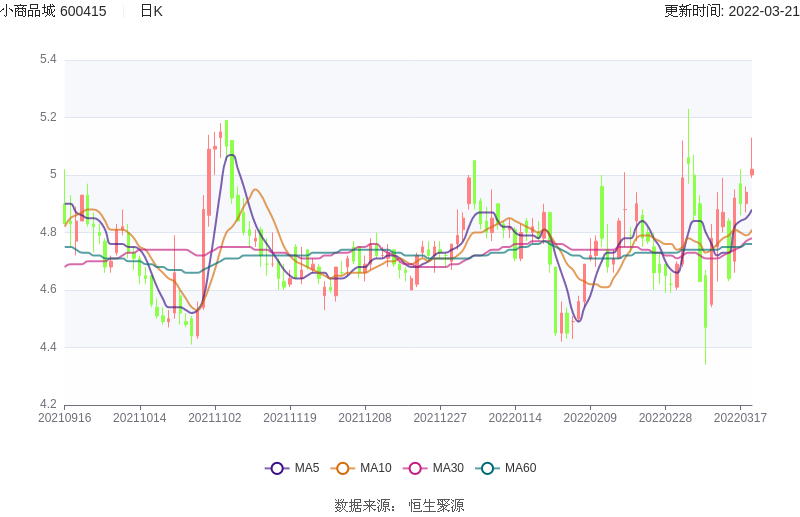Disable the MA60 line via its legend text
This screenshot has height=517, width=800.
pyautogui.click(x=520, y=468)
